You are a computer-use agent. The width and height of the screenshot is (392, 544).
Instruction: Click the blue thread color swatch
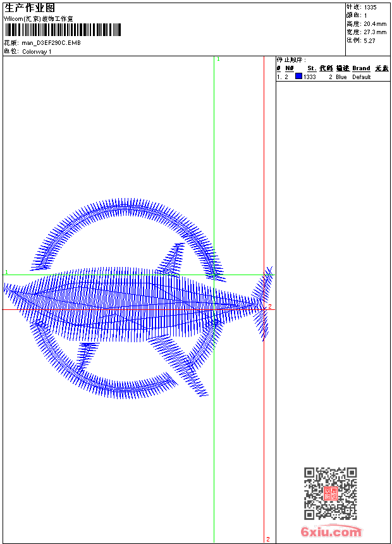click(298, 77)
